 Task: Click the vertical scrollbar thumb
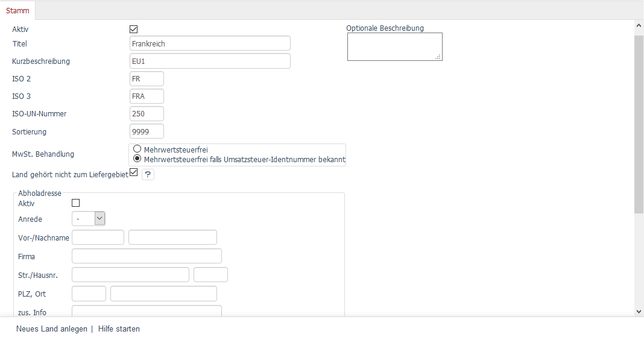[639, 124]
